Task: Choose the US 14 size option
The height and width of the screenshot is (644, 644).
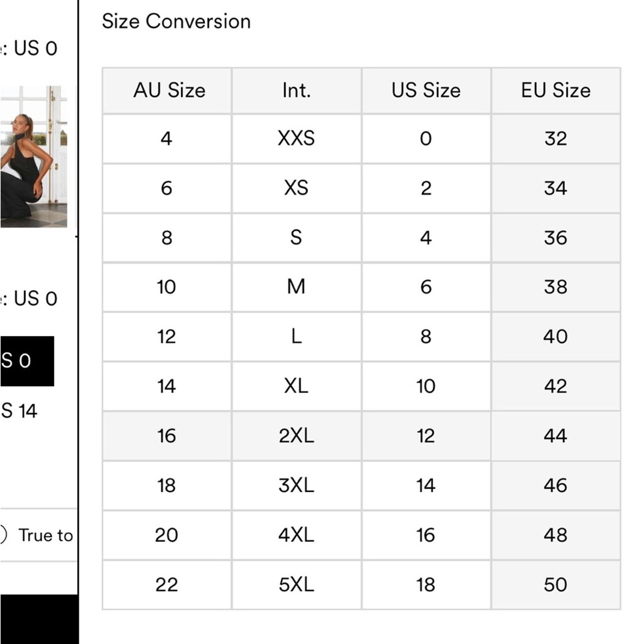Action: pos(19,411)
